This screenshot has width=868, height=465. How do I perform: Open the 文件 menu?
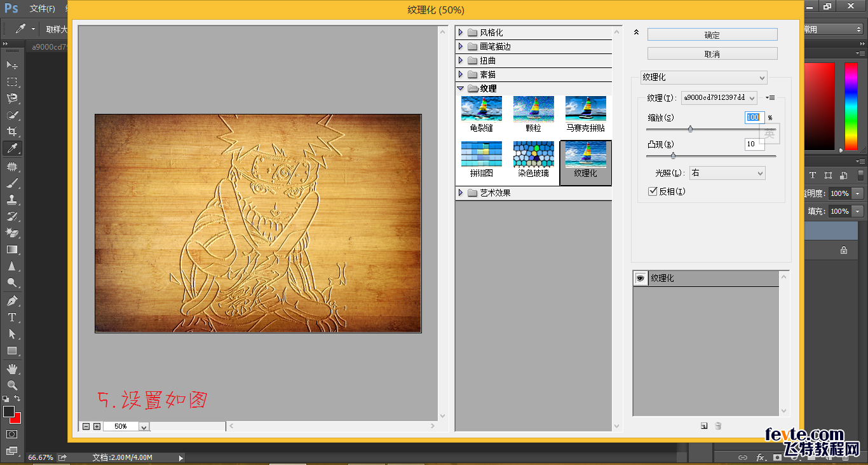(42, 9)
